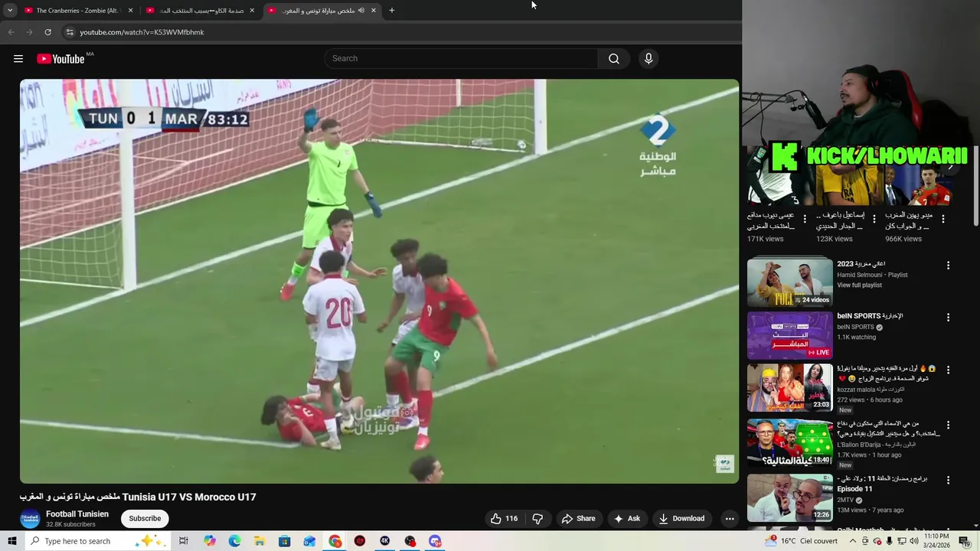Go back with the browser back arrow
The width and height of the screenshot is (980, 551).
pyautogui.click(x=11, y=32)
